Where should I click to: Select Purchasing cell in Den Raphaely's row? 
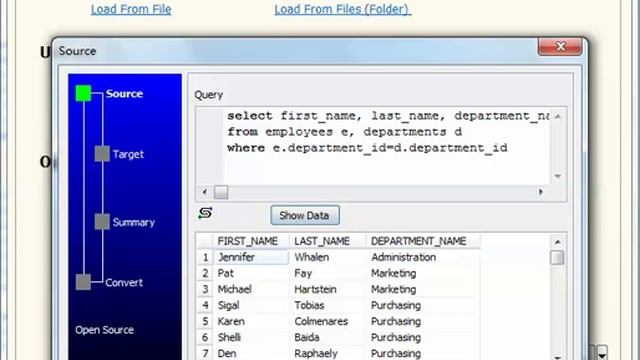coord(422,353)
